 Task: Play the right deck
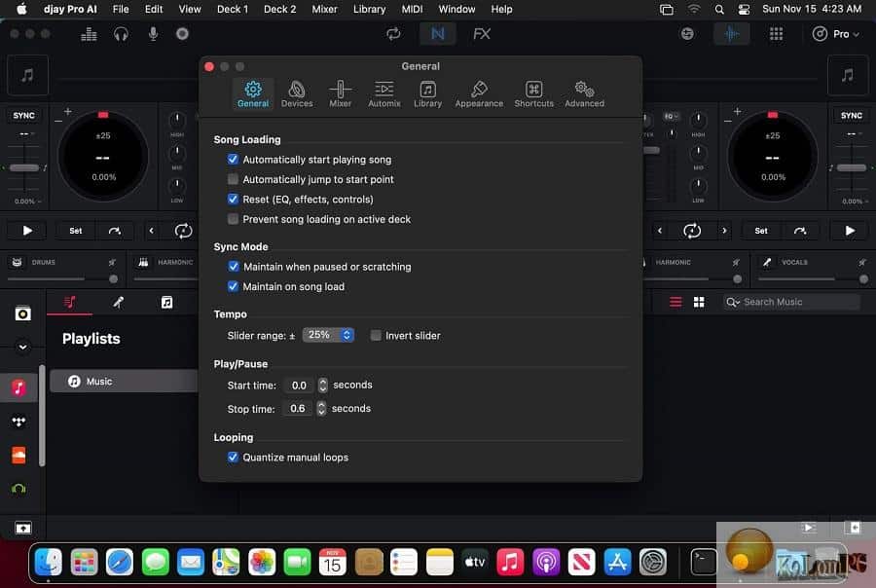pyautogui.click(x=849, y=231)
